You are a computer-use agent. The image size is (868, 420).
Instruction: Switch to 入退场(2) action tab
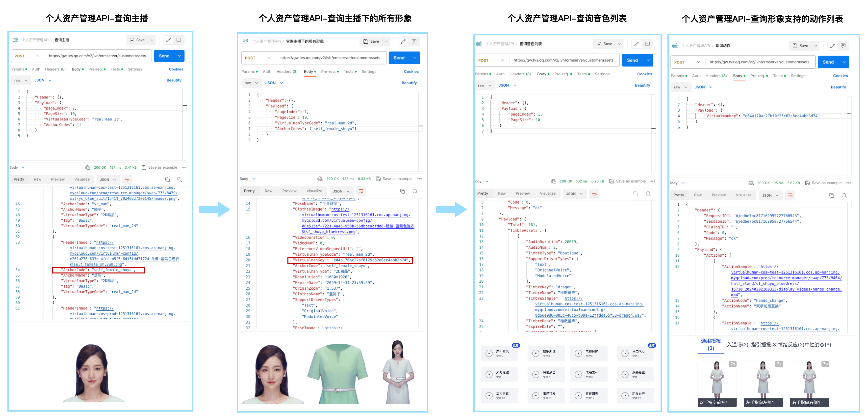[737, 344]
